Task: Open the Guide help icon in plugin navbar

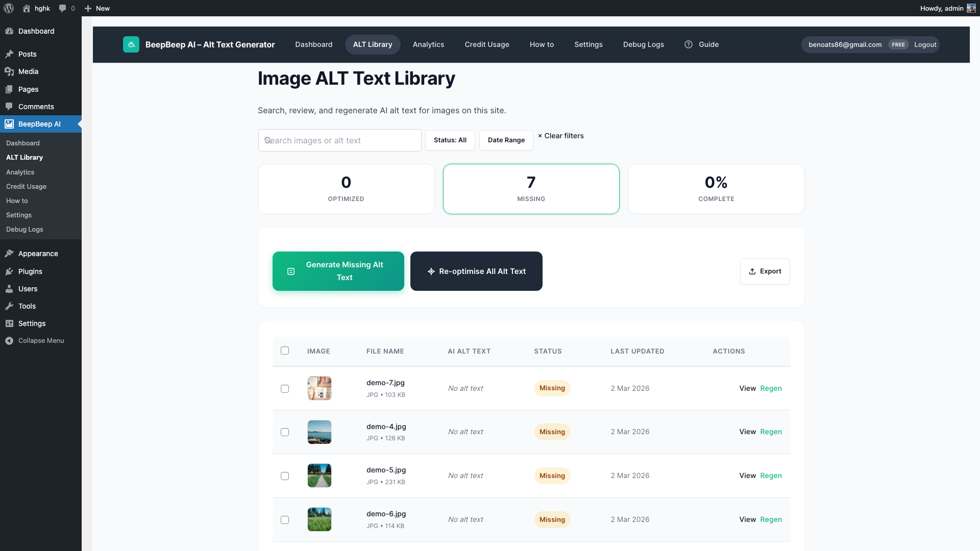Action: coord(689,44)
